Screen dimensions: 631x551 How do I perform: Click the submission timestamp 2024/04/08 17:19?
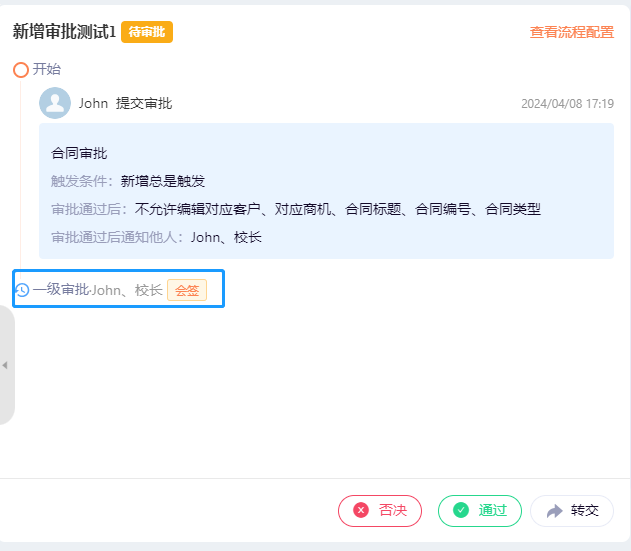click(567, 103)
